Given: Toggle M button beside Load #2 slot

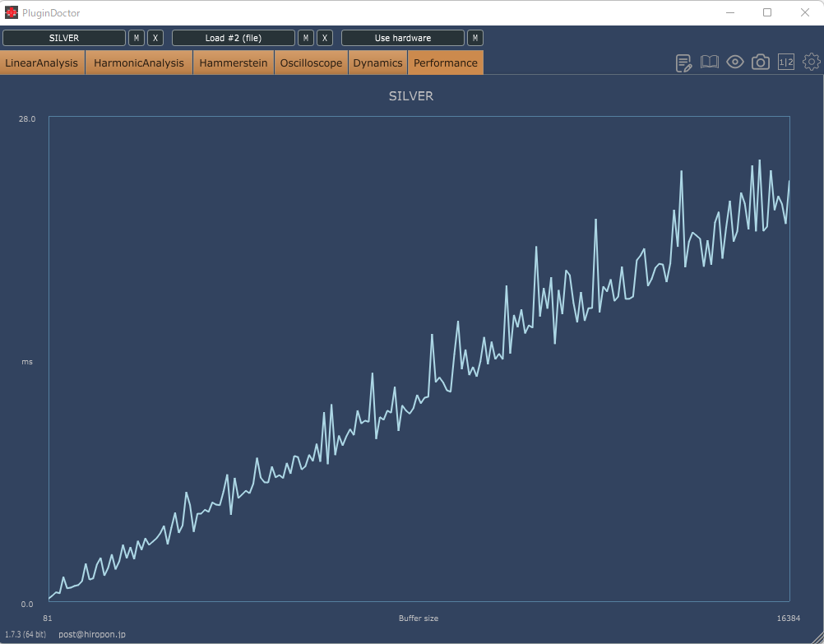Looking at the screenshot, I should point(306,38).
